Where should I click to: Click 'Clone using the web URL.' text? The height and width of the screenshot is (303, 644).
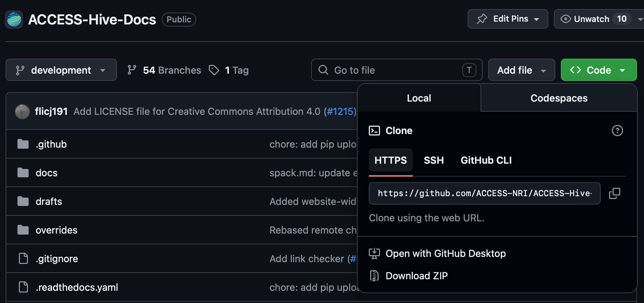(426, 218)
